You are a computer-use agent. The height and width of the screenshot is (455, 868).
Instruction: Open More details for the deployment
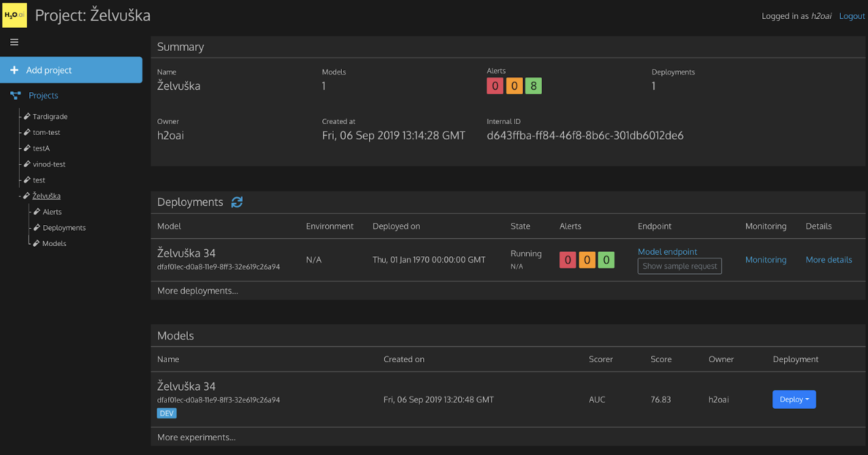pos(829,260)
